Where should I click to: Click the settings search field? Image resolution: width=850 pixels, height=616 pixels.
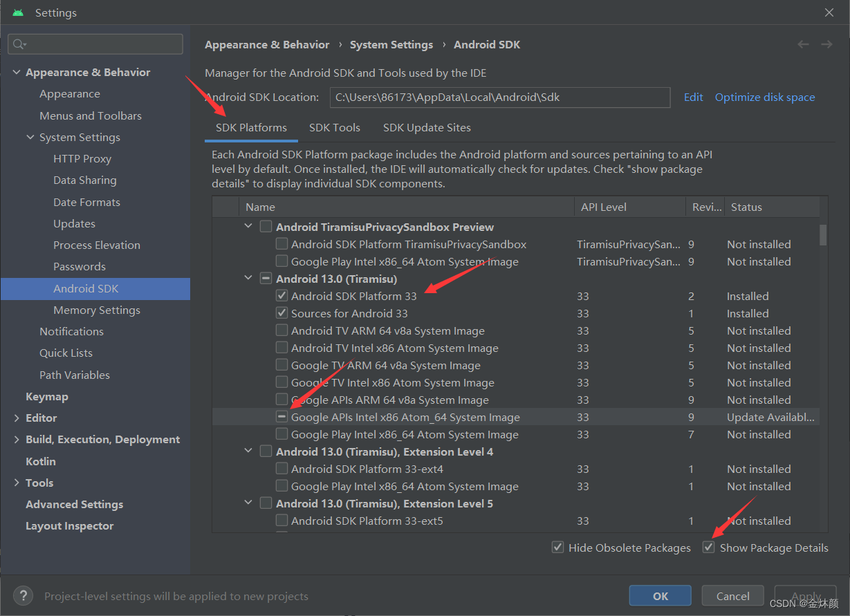tap(95, 44)
